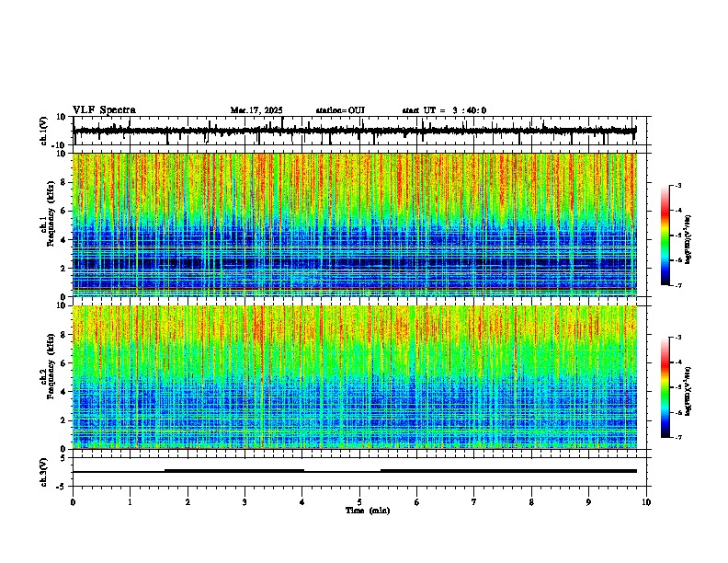Click the time axis tick label "0"
Image resolution: width=728 pixels, height=563 pixels.
[x=73, y=502]
